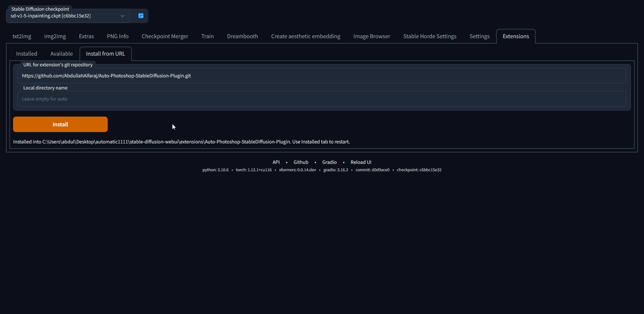Show the Available extensions sub-tab
644x314 pixels.
point(61,54)
